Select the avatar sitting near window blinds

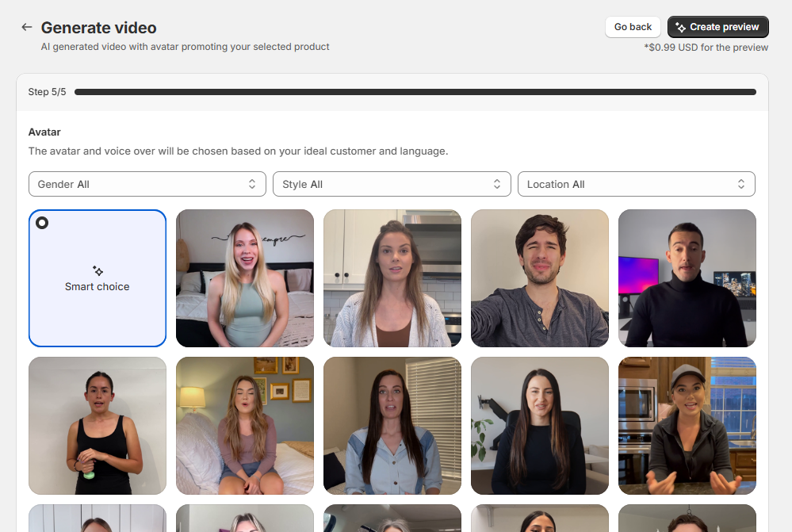click(x=392, y=426)
